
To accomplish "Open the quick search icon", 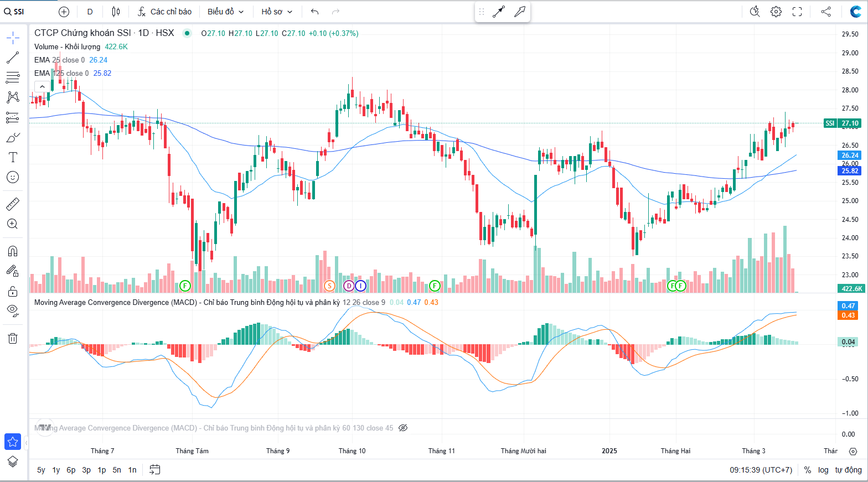I will [755, 12].
